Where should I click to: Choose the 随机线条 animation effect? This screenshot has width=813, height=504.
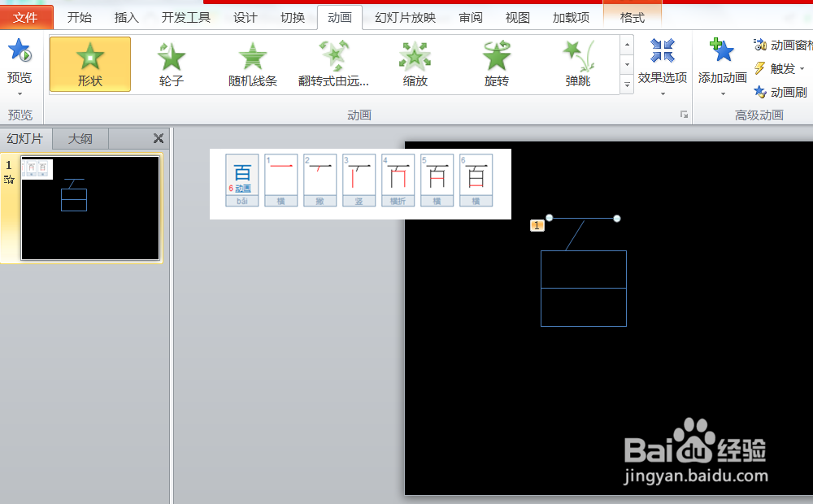point(252,64)
